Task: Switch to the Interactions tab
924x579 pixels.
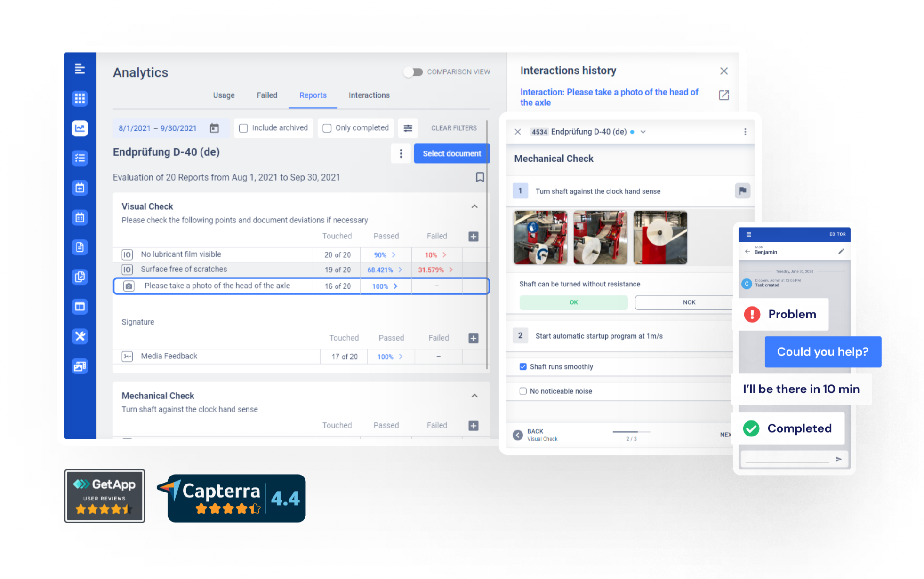Action: tap(369, 95)
